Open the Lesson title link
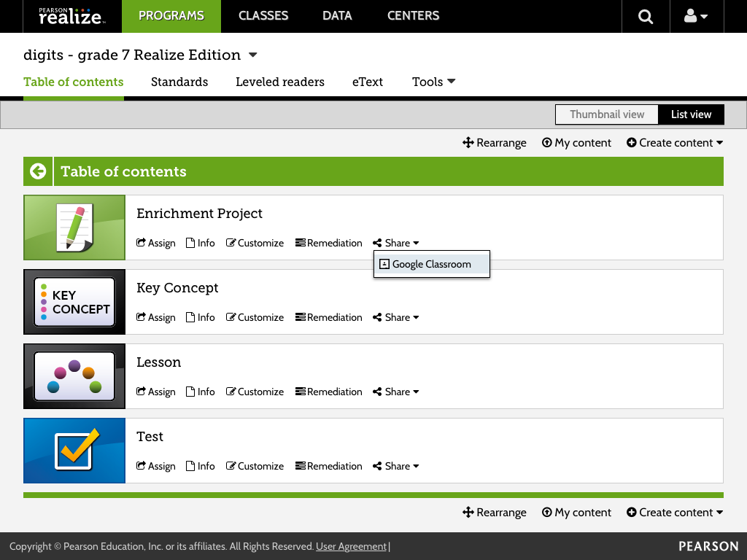The width and height of the screenshot is (747, 560). tap(158, 362)
